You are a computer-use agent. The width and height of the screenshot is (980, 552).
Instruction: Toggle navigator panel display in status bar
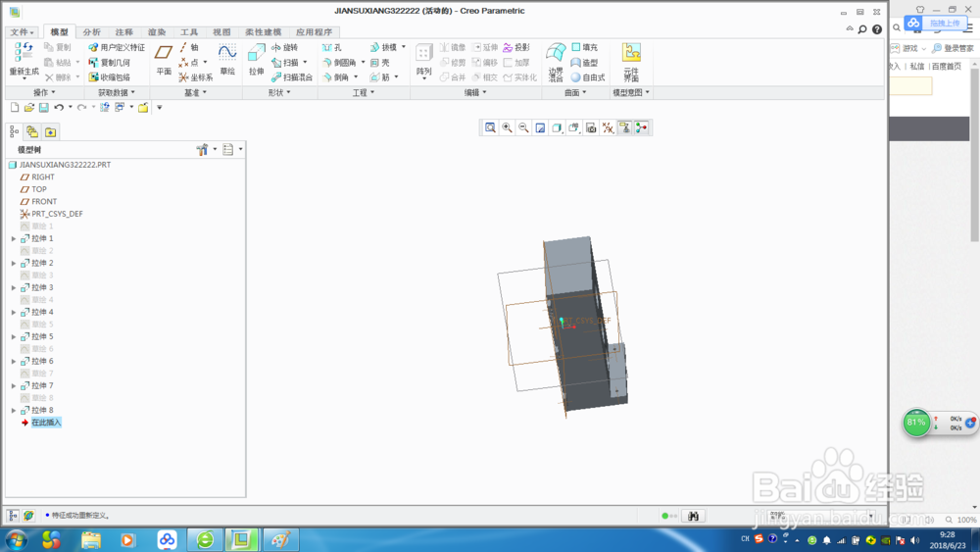click(13, 516)
